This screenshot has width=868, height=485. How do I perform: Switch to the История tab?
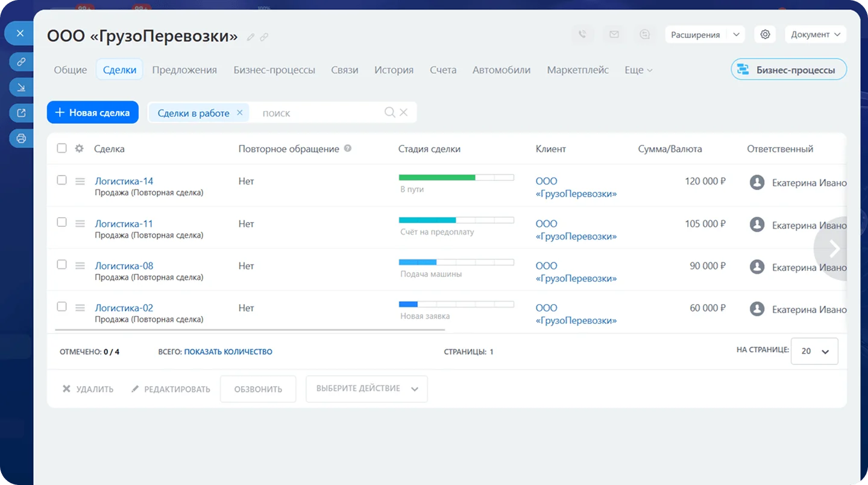pyautogui.click(x=394, y=70)
